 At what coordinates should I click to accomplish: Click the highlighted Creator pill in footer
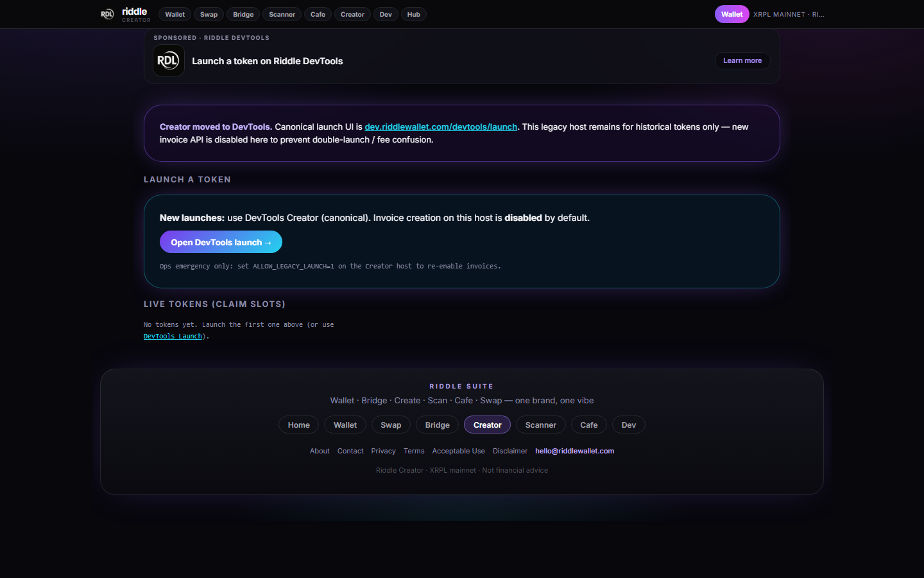[488, 425]
